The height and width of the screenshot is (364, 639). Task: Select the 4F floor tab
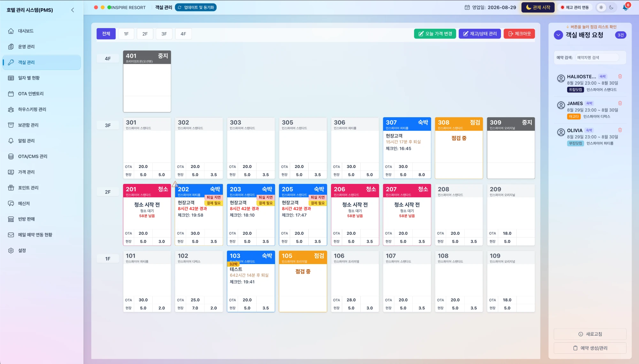coord(183,34)
